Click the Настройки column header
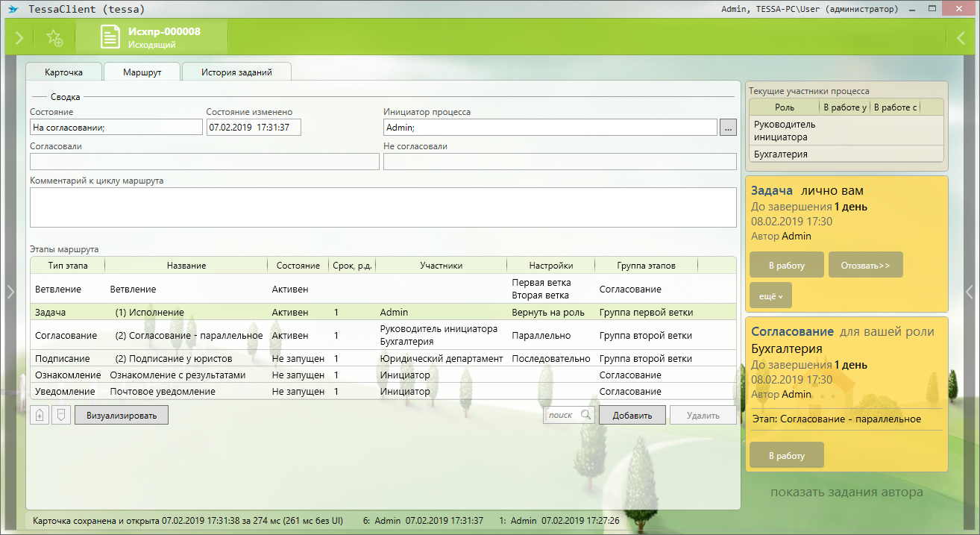980x535 pixels. pos(551,265)
